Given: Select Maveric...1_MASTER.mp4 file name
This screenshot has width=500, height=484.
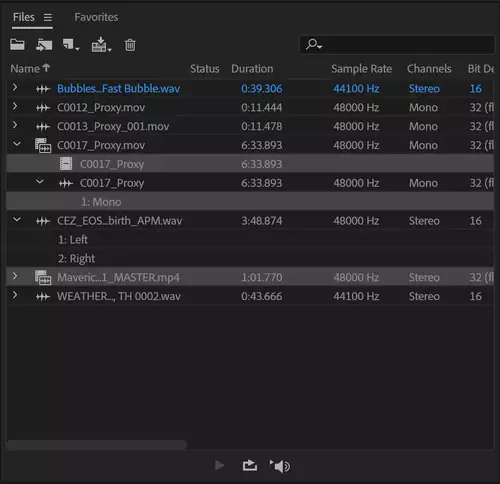Looking at the screenshot, I should point(118,277).
